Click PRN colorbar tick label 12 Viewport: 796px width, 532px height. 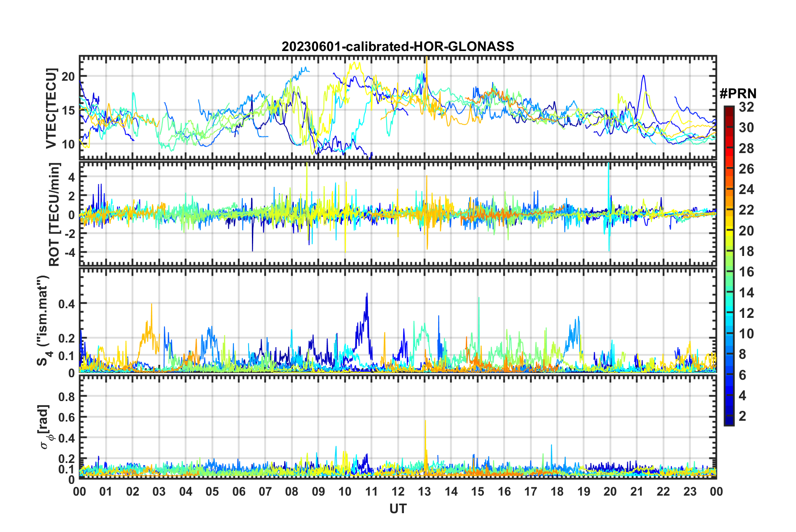coord(746,313)
